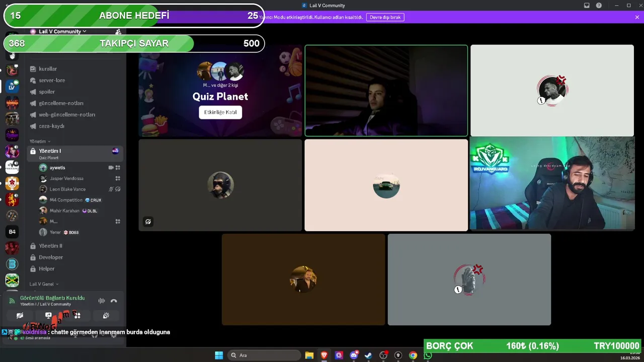Click the CRUX tag next to M4 Competition
Image resolution: width=644 pixels, height=362 pixels.
pyautogui.click(x=93, y=200)
